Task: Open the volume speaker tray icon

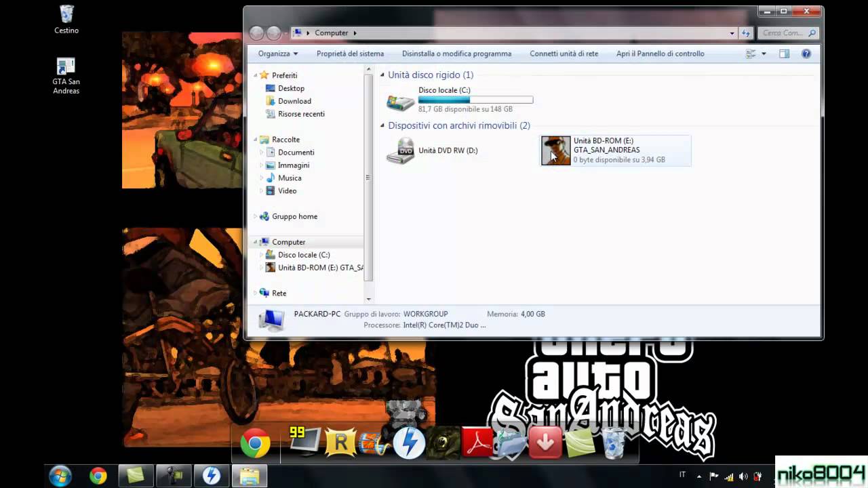Action: 743,476
